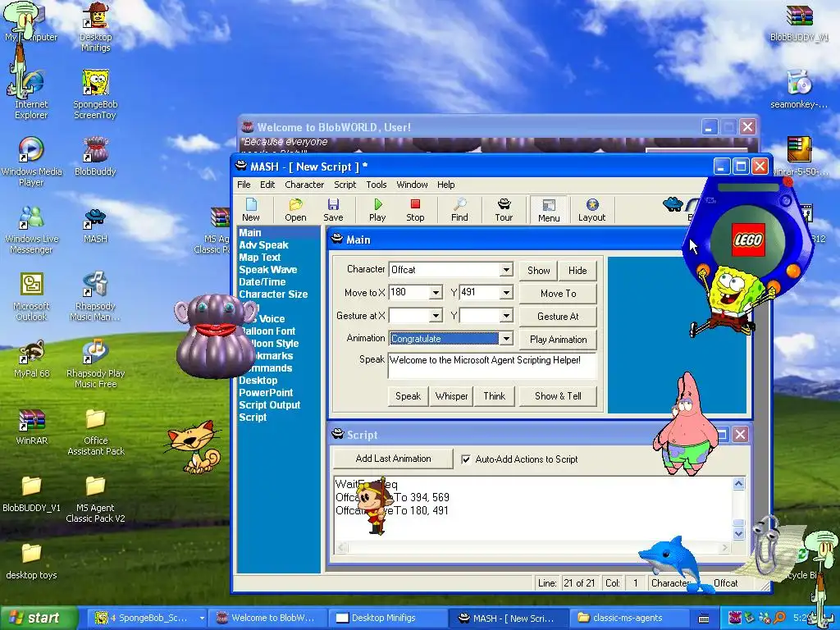Click the Layout toolbar icon
The width and height of the screenshot is (840, 630).
pos(592,209)
